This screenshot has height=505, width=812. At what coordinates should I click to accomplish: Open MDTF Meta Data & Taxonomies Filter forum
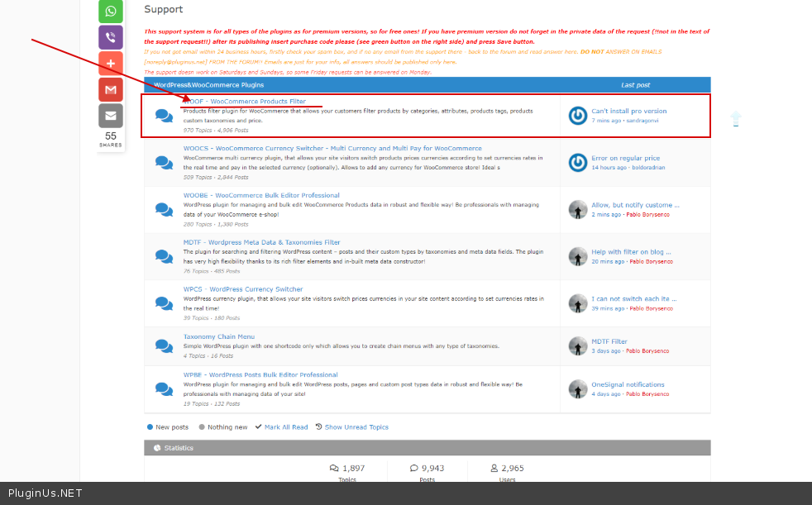(261, 242)
